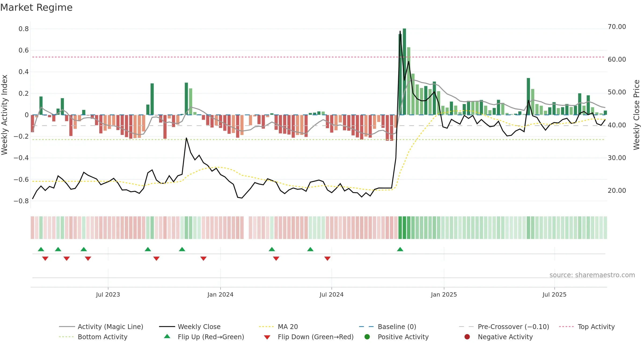Toggle Top Activity legend entry
The image size is (644, 362).
587,327
